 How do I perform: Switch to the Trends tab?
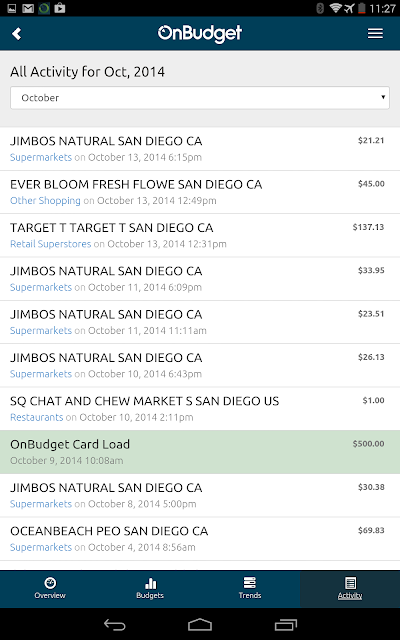[250, 589]
